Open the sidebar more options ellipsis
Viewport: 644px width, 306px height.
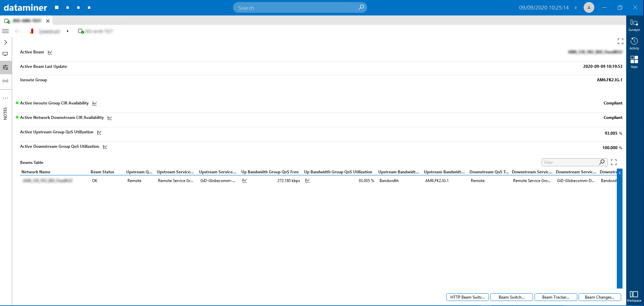[5, 98]
